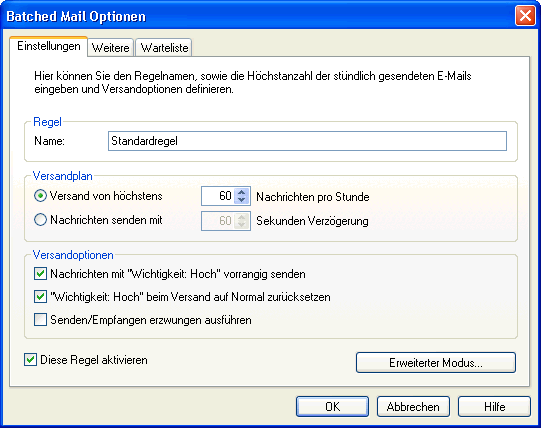Increase Nachrichten pro Stunde with up arrow
This screenshot has width=541, height=428.
[x=242, y=193]
